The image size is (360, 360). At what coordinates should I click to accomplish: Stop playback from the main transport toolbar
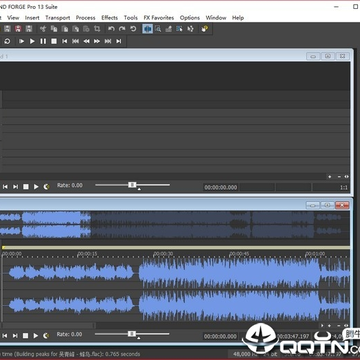[x=54, y=41]
